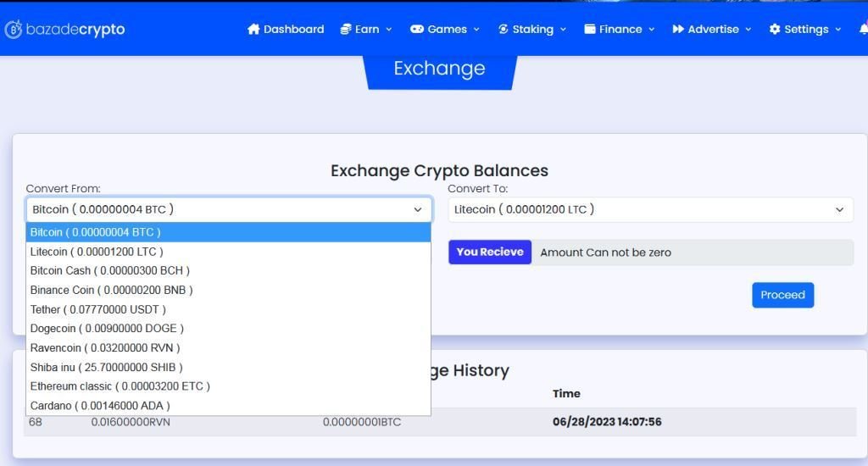Choose Dogecoin (0.00900000 DOGE) option
Image resolution: width=868 pixels, height=466 pixels.
click(228, 329)
